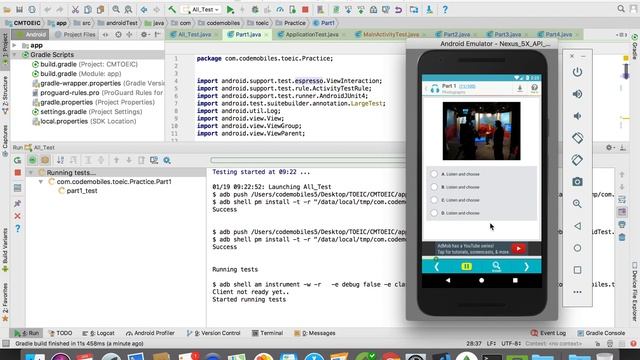The height and width of the screenshot is (360, 640).
Task: Open the Gradle Console tool window
Action: point(601,333)
